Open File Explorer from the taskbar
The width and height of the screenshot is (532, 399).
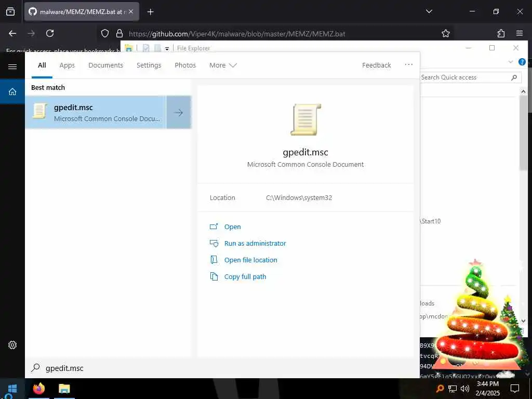click(64, 389)
